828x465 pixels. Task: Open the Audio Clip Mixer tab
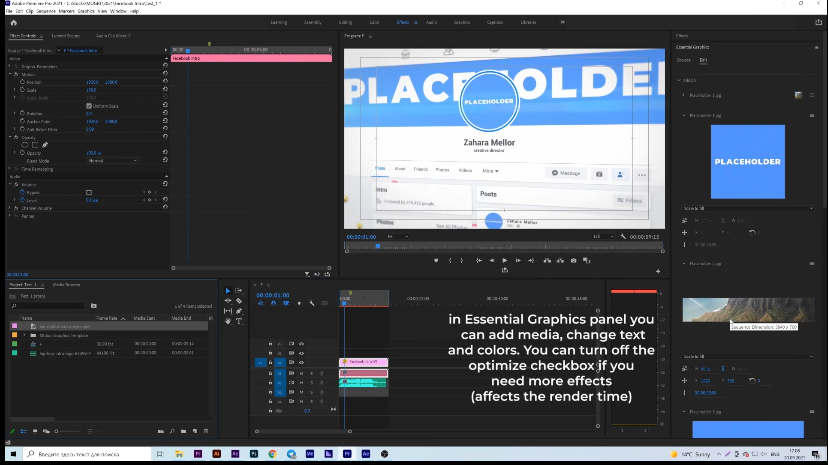click(x=112, y=36)
